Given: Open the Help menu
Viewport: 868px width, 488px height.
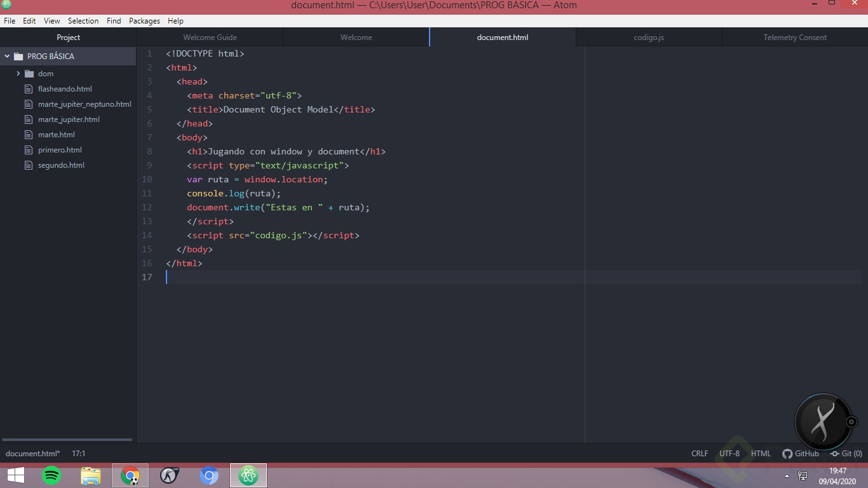Looking at the screenshot, I should pos(175,21).
